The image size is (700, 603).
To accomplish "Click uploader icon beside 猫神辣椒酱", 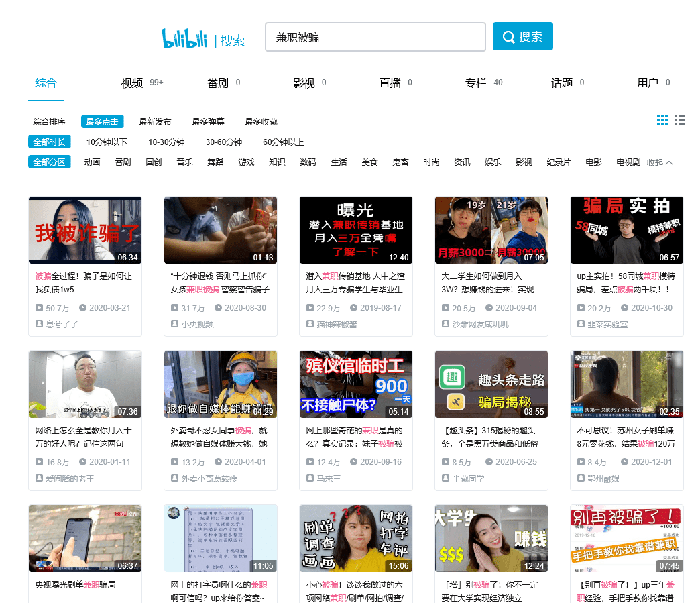I will click(310, 323).
